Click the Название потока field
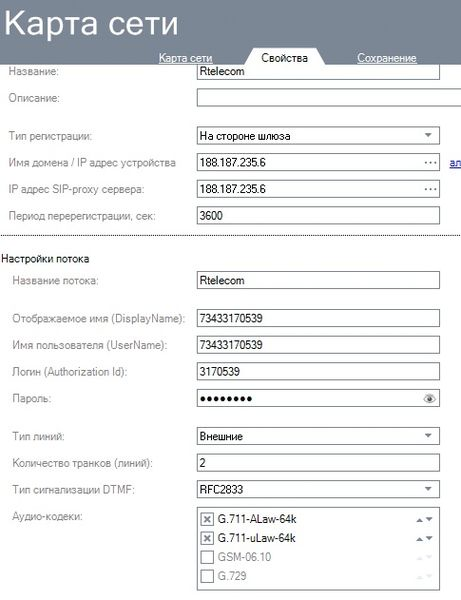Image resolution: width=461 pixels, height=600 pixels. click(318, 280)
